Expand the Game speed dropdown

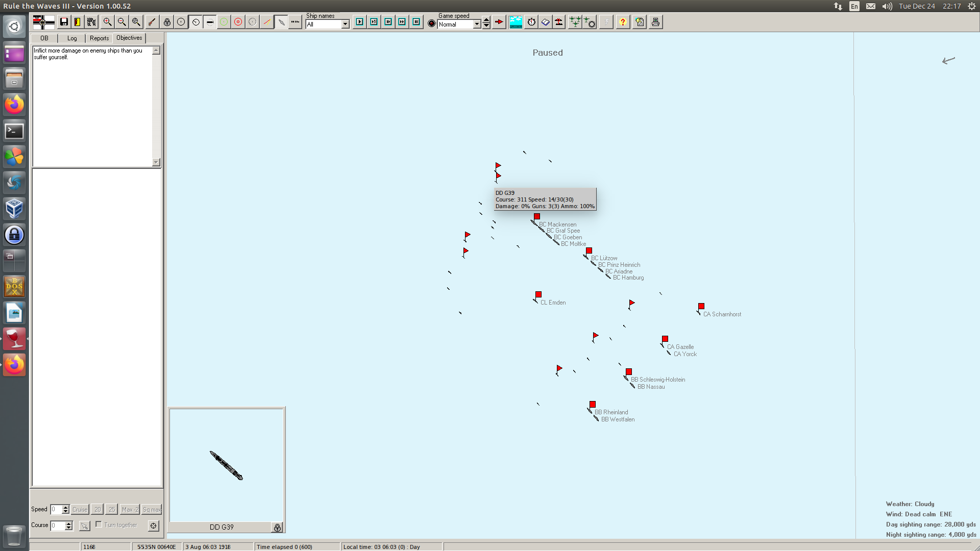[477, 24]
